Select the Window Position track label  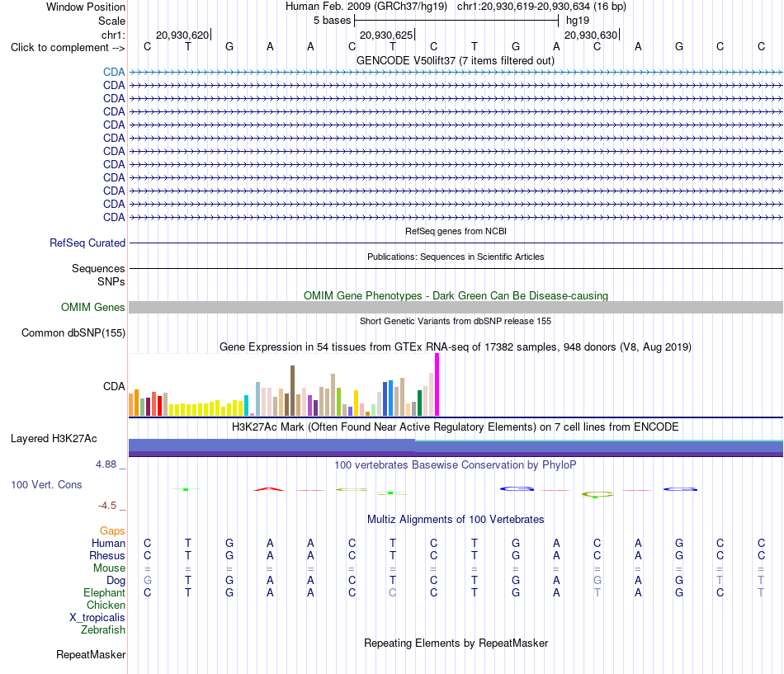coord(86,7)
